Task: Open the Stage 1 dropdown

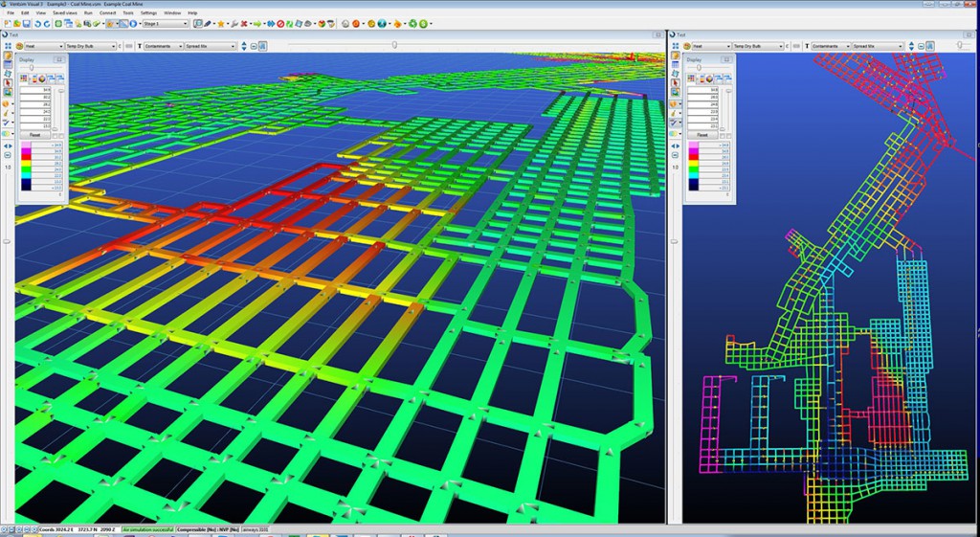Action: 166,24
